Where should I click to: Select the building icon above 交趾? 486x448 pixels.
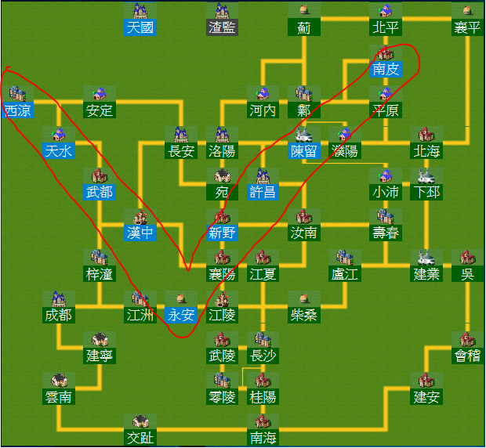click(x=140, y=421)
